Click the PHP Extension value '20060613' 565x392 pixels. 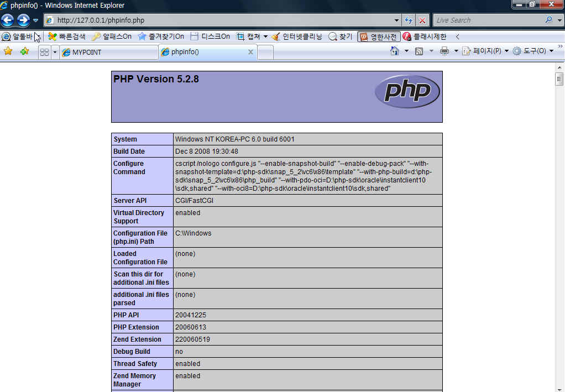coord(191,327)
